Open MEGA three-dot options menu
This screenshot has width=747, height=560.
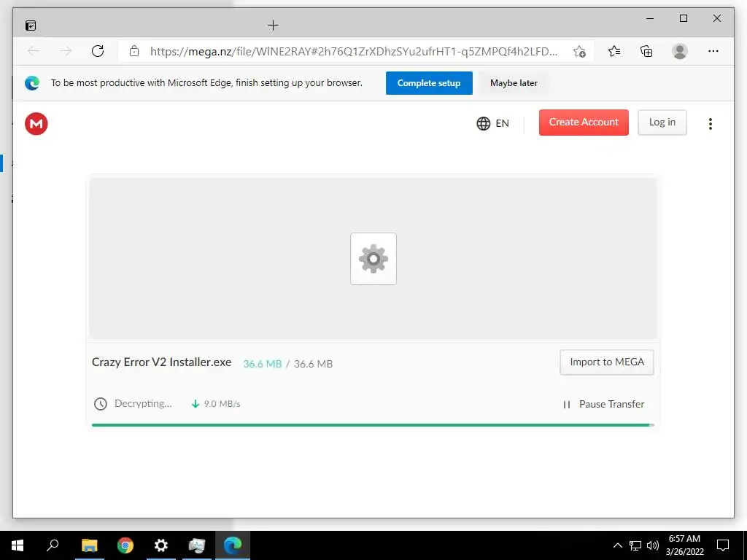pyautogui.click(x=711, y=124)
